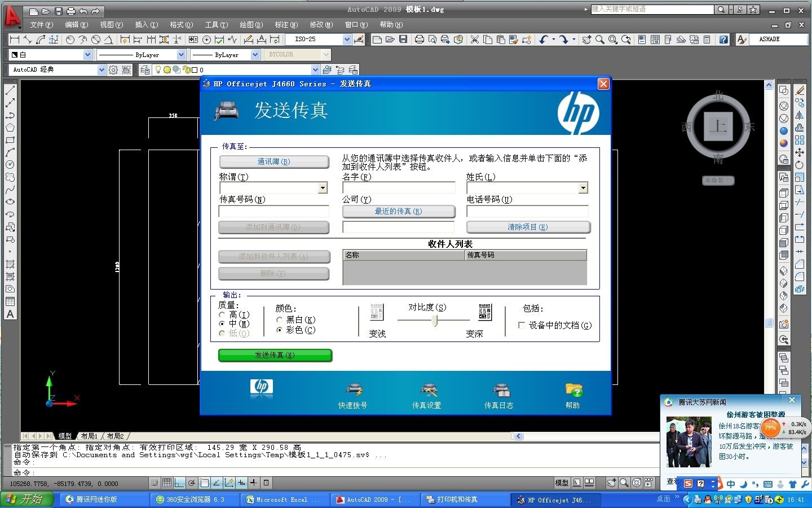Open the title (称谓) dropdown
This screenshot has width=812, height=508.
coord(323,188)
